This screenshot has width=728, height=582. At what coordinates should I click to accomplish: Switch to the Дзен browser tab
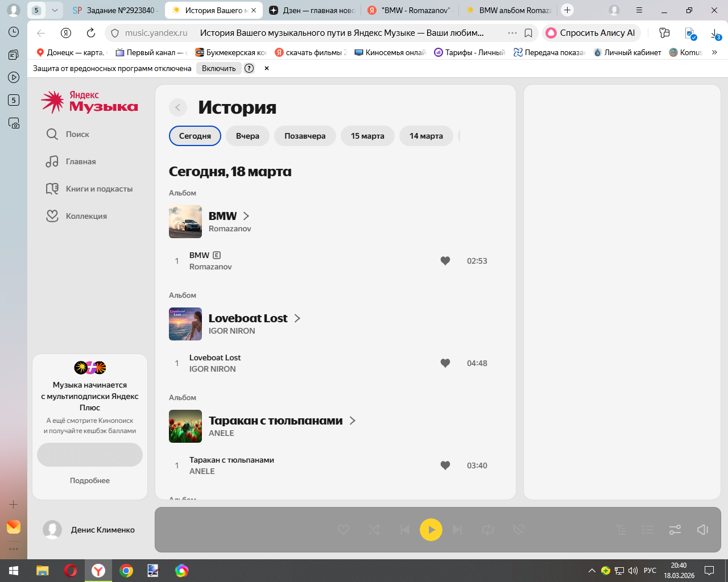pos(312,10)
